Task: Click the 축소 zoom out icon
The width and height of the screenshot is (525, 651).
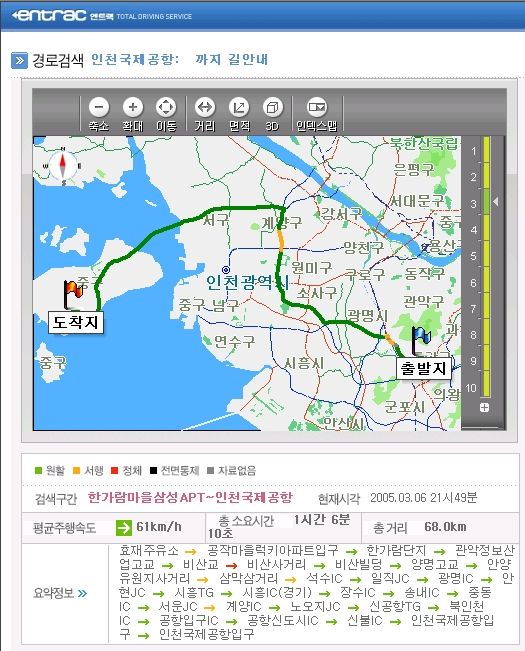Action: click(x=99, y=108)
